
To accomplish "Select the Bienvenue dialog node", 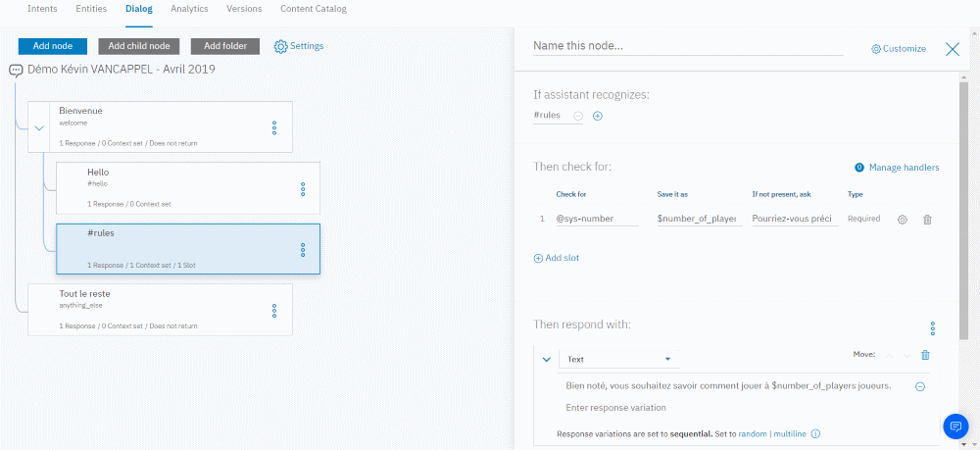I will click(160, 126).
